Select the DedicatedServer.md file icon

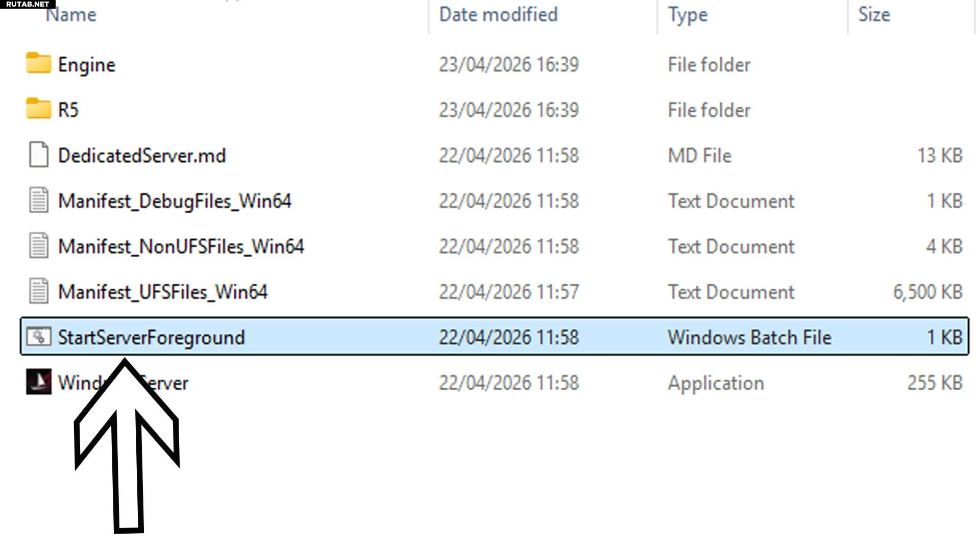38,155
